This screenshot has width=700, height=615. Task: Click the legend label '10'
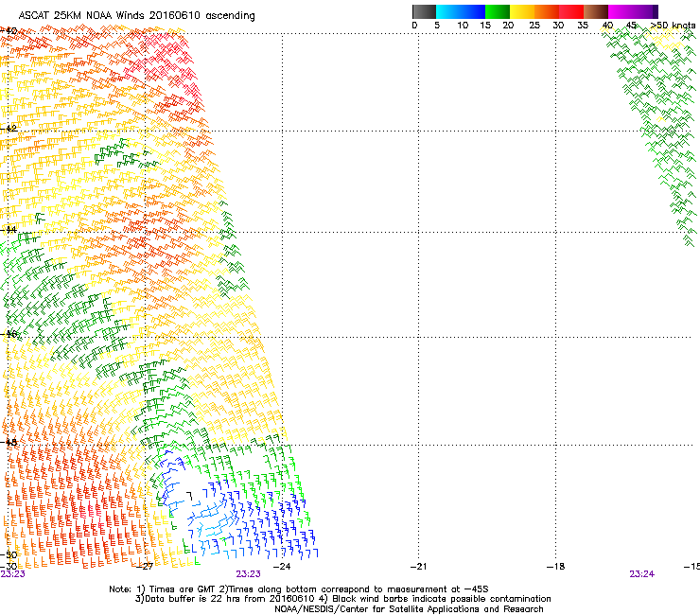[463, 26]
